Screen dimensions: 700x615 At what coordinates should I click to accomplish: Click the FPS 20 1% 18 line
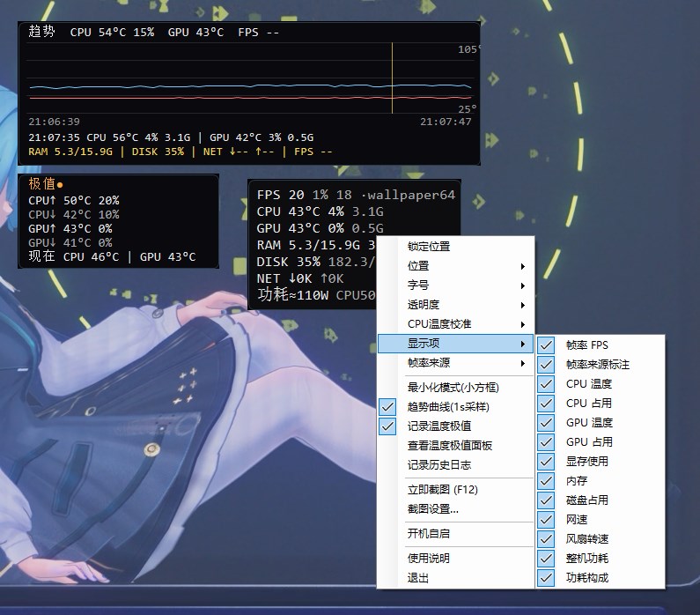tap(304, 196)
